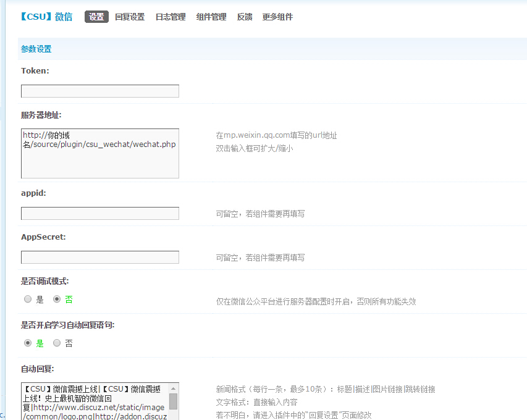
Task: Open the 更多组件 tab
Action: [x=277, y=17]
